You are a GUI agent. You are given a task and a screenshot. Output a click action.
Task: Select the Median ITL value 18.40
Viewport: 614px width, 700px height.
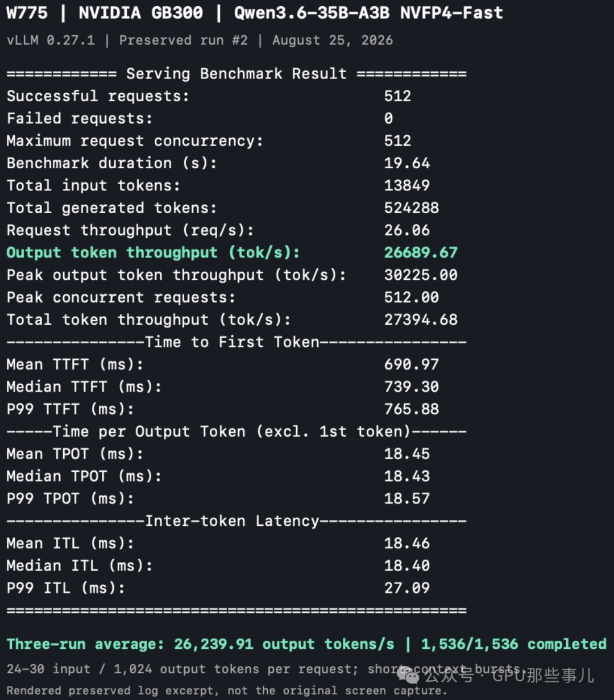tap(407, 566)
